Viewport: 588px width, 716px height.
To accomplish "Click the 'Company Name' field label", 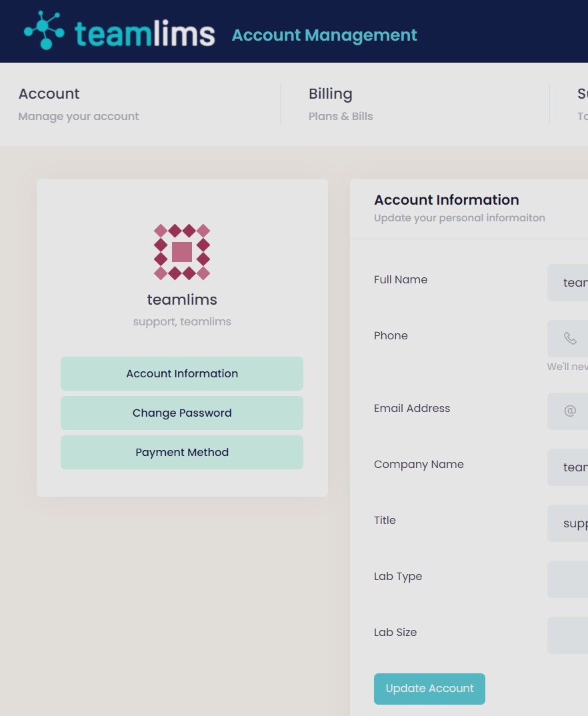I will (419, 465).
